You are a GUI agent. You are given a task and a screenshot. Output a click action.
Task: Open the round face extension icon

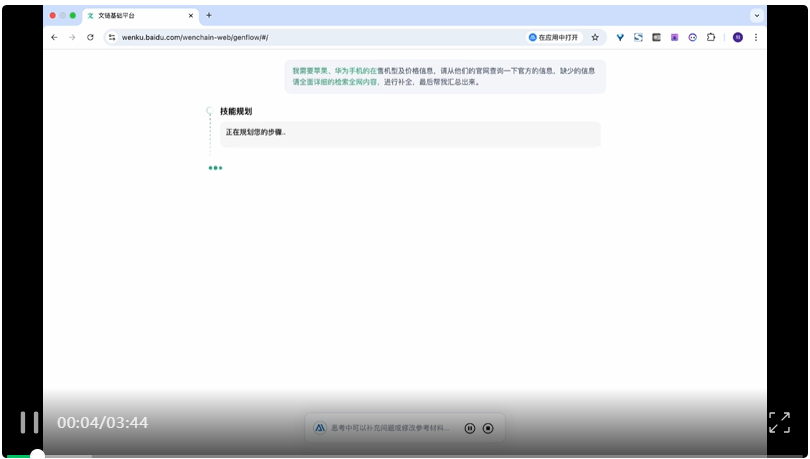693,37
